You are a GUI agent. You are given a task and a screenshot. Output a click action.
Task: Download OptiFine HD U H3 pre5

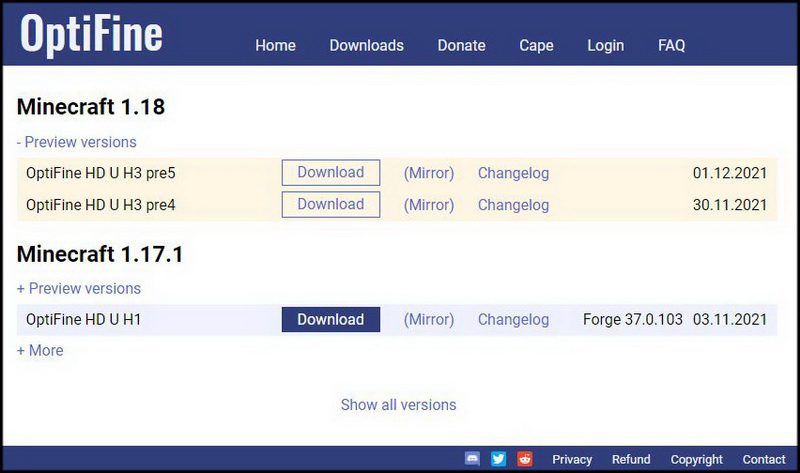[x=331, y=172]
